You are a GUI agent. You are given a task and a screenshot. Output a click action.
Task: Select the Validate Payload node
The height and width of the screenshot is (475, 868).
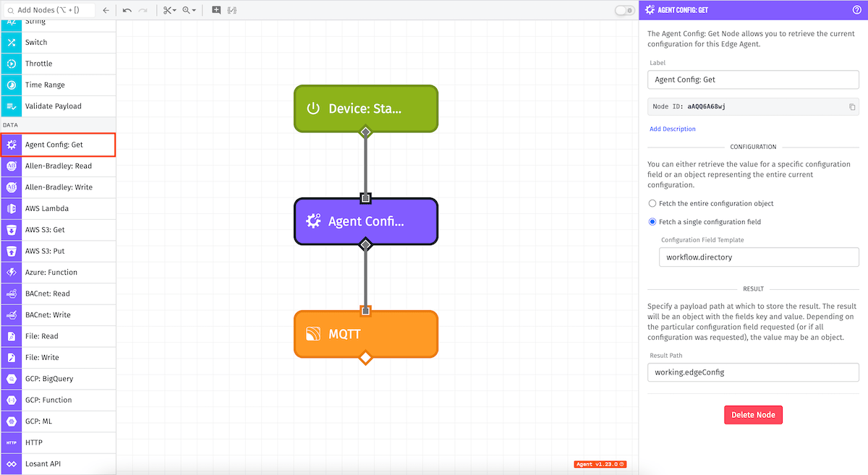pos(58,106)
